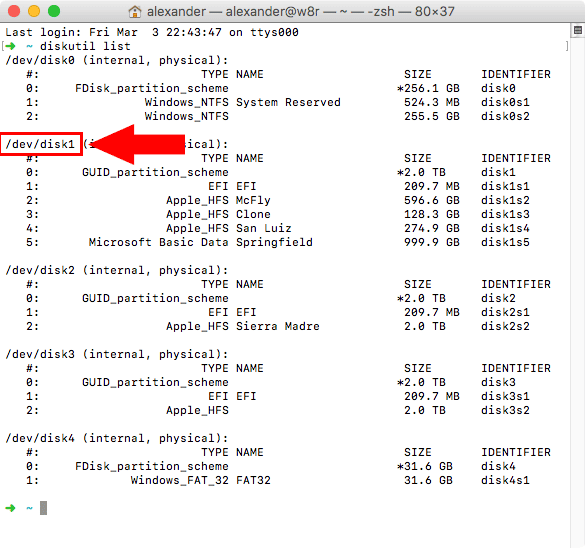The height and width of the screenshot is (548, 585).
Task: Click the disk1s2 identifier for McFly
Action: click(x=505, y=200)
